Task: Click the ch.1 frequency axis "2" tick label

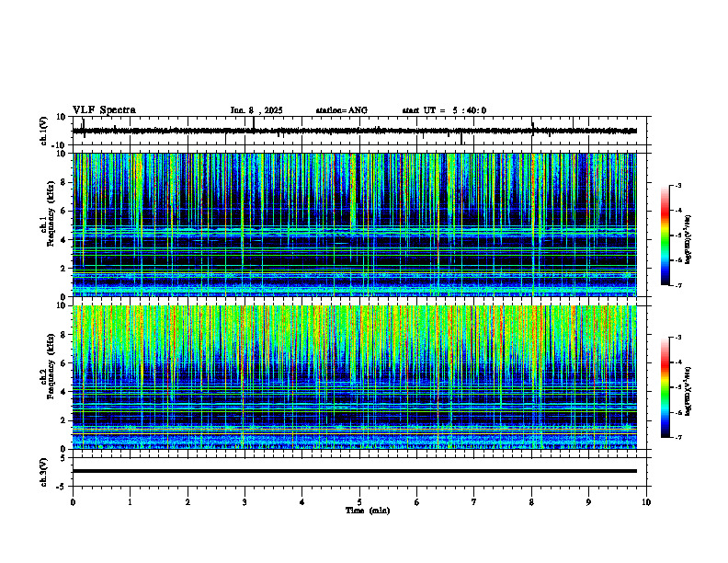Action: coord(64,269)
